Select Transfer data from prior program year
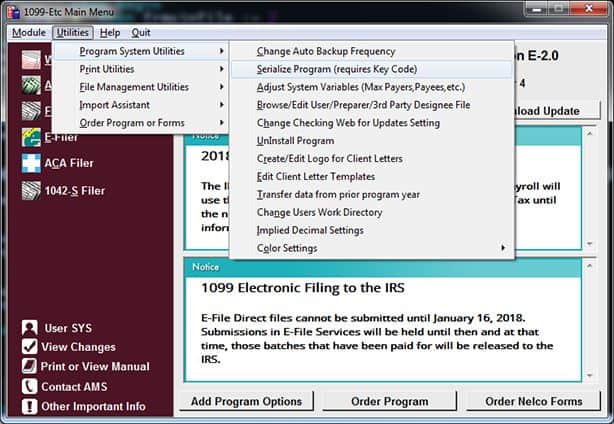Image resolution: width=614 pixels, height=424 pixels. point(372,195)
